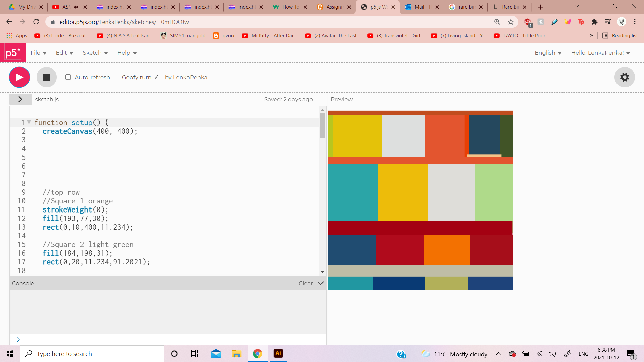Click the Stop button to halt sketch
This screenshot has width=644, height=362.
(46, 77)
